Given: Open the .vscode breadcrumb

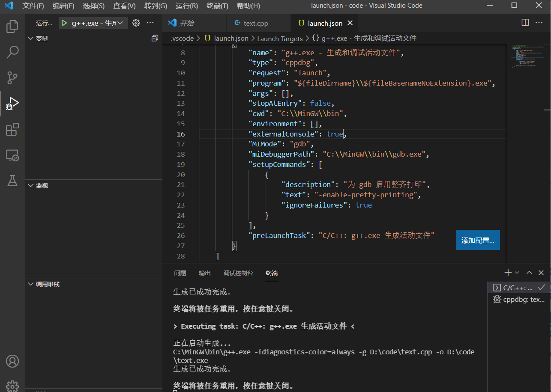Looking at the screenshot, I should pos(182,38).
